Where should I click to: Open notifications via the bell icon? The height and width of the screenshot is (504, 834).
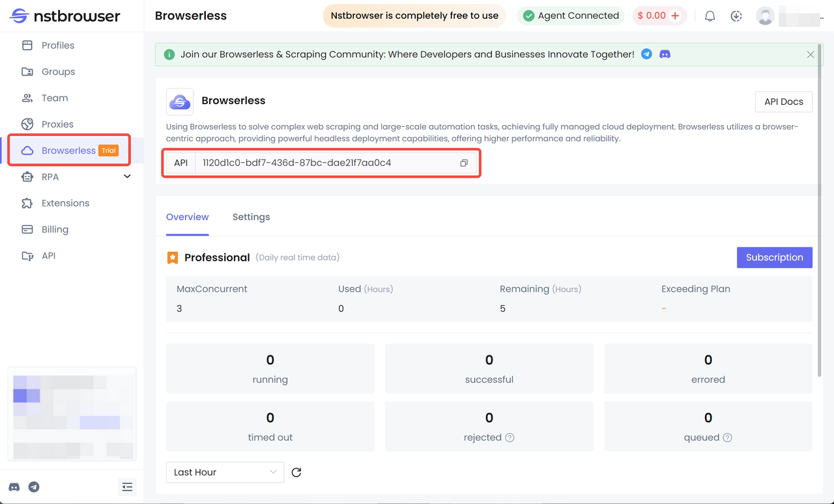pyautogui.click(x=710, y=16)
